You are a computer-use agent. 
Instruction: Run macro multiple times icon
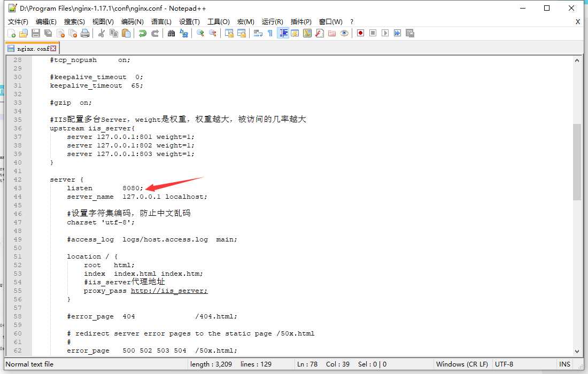[398, 33]
